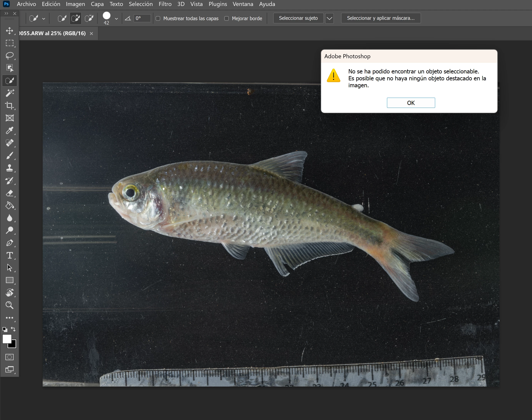Viewport: 532px width, 420px height.
Task: Open the Selección menu
Action: click(x=141, y=4)
